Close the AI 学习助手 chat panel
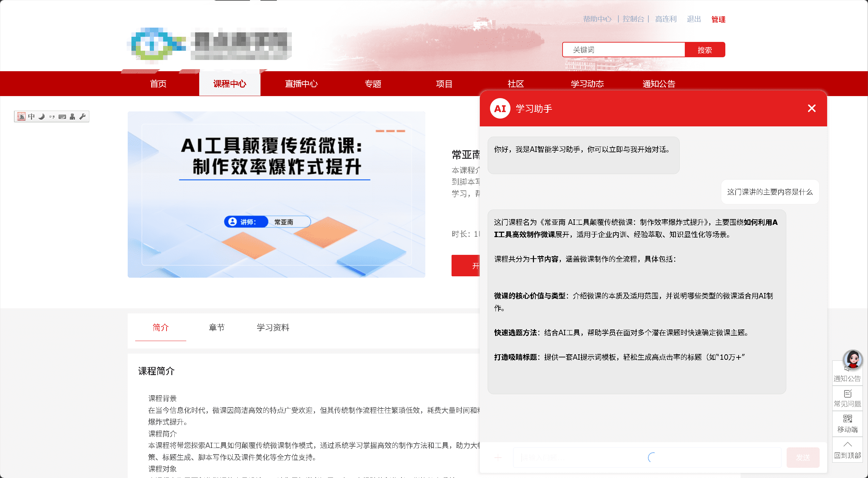 811,108
